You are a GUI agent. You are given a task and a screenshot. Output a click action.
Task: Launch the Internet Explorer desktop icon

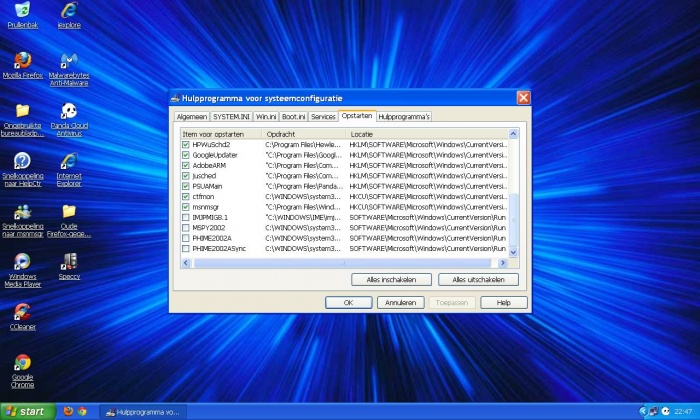[x=69, y=170]
